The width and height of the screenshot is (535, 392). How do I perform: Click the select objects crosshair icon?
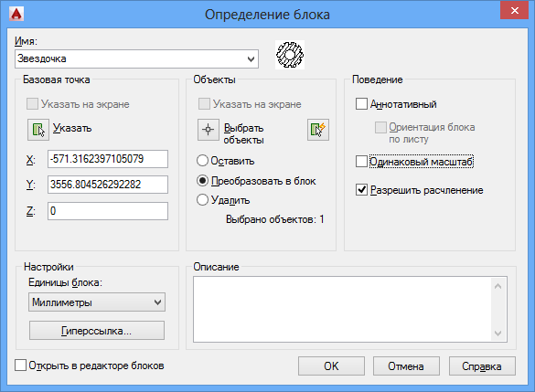tap(209, 130)
